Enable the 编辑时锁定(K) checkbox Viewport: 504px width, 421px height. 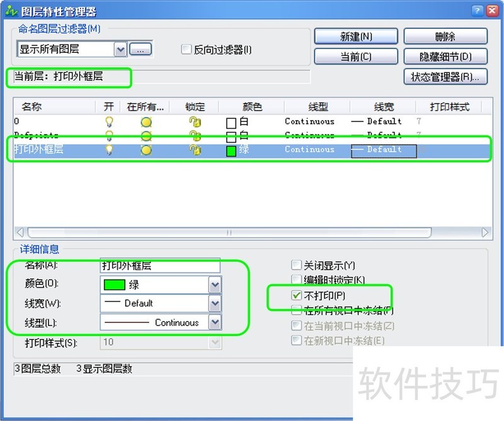[296, 279]
